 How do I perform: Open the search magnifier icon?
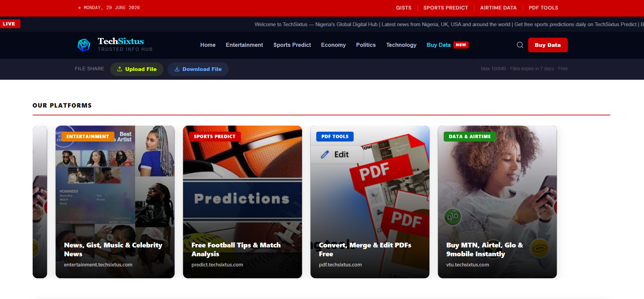[x=520, y=45]
